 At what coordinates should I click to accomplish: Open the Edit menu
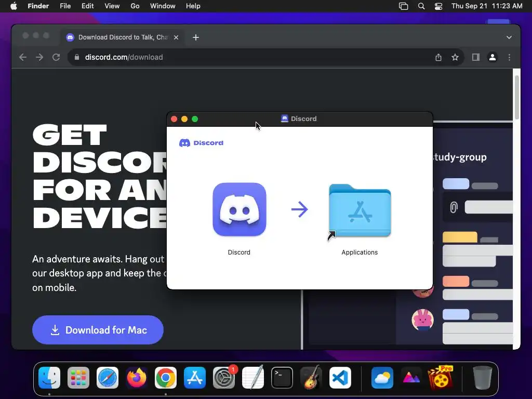click(87, 6)
